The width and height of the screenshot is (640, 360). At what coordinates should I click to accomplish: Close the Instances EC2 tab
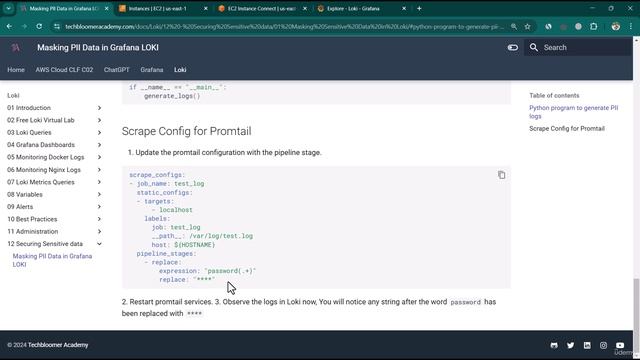pyautogui.click(x=206, y=8)
